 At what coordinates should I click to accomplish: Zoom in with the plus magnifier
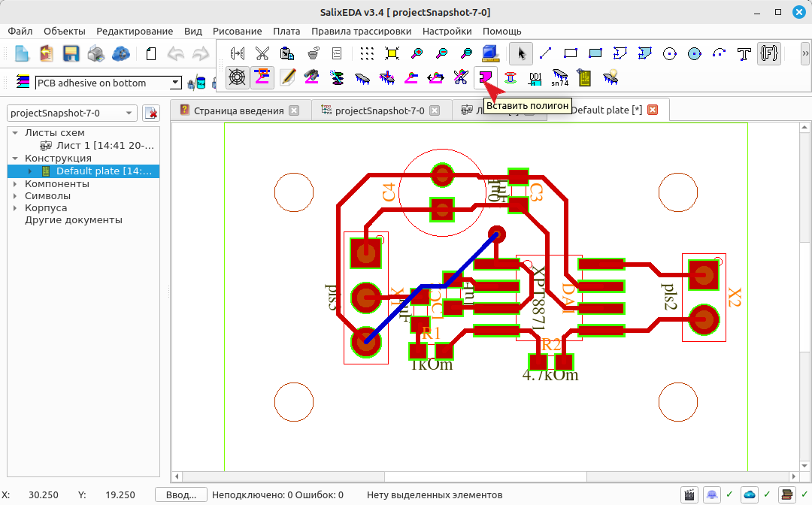point(417,53)
